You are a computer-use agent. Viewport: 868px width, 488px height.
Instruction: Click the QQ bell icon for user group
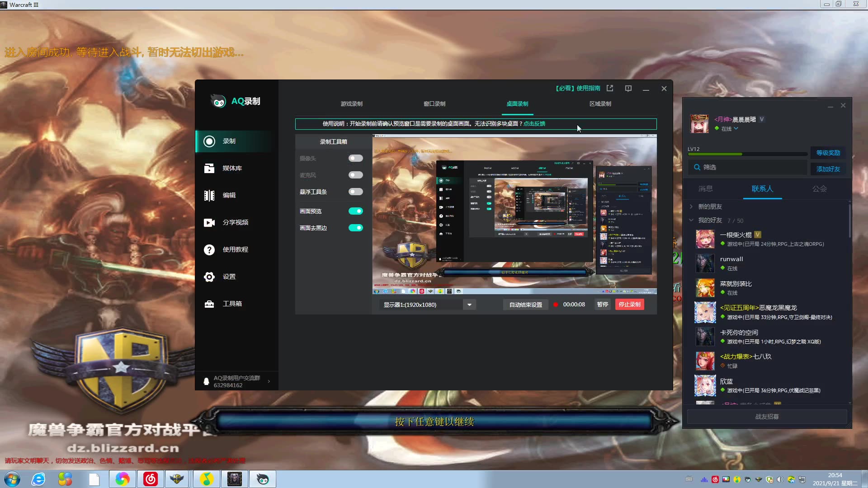click(206, 382)
